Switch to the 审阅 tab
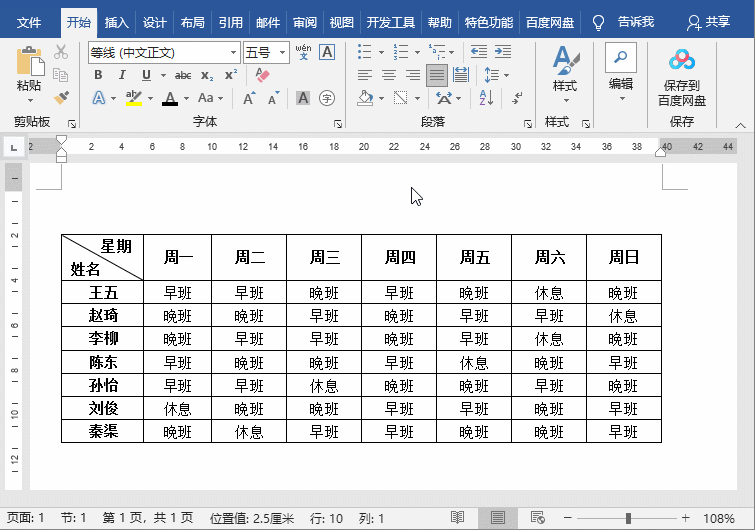Viewport: 755px width, 530px height. pos(305,23)
